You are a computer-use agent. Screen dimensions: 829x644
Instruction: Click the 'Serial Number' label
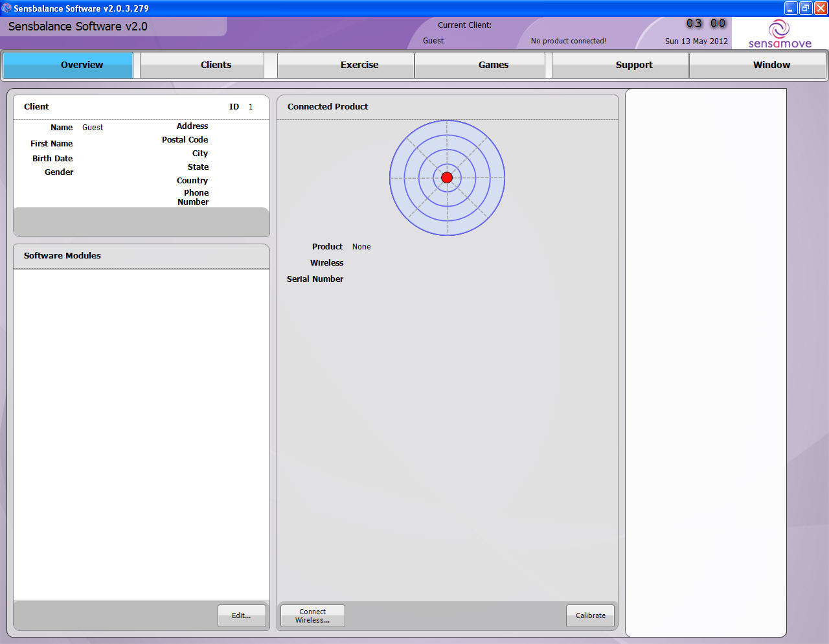tap(315, 279)
